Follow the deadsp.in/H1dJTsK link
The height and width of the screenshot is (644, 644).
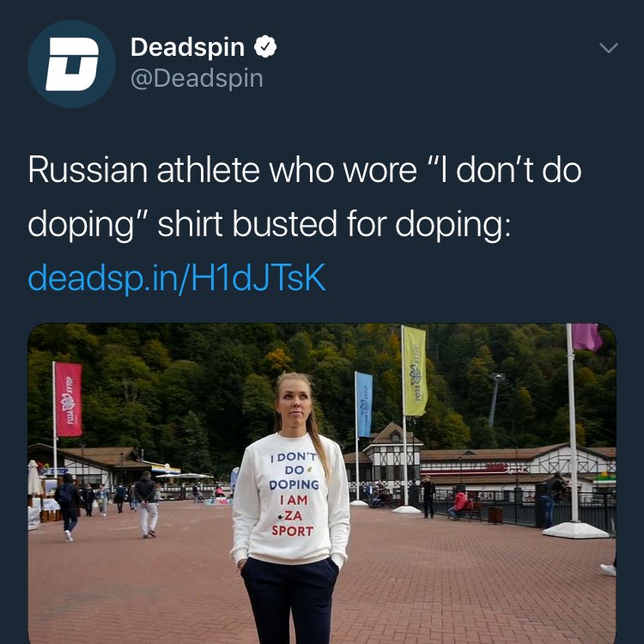point(177,277)
